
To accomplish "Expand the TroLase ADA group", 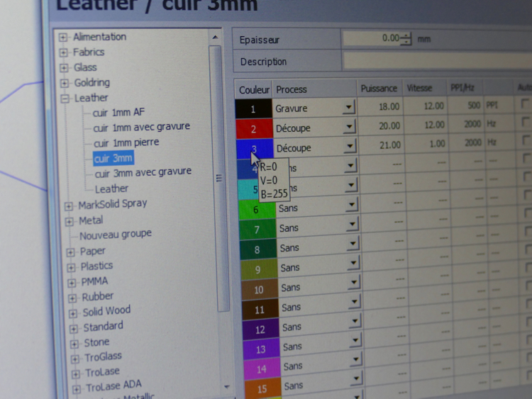I will (x=77, y=389).
